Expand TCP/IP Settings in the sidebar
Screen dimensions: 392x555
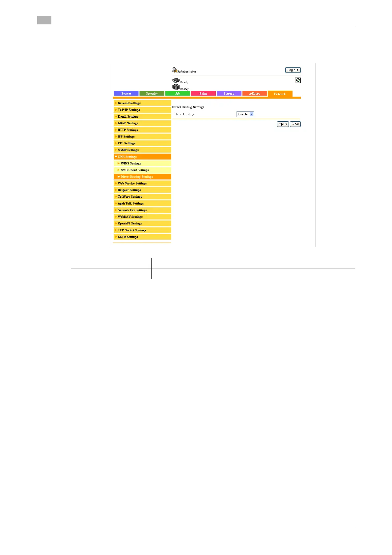(x=142, y=110)
